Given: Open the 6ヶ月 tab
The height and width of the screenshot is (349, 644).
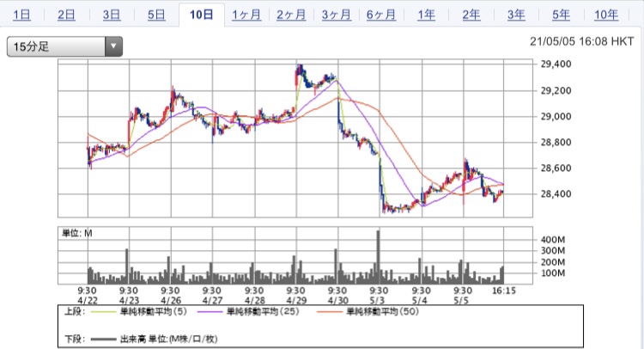Looking at the screenshot, I should [x=380, y=15].
